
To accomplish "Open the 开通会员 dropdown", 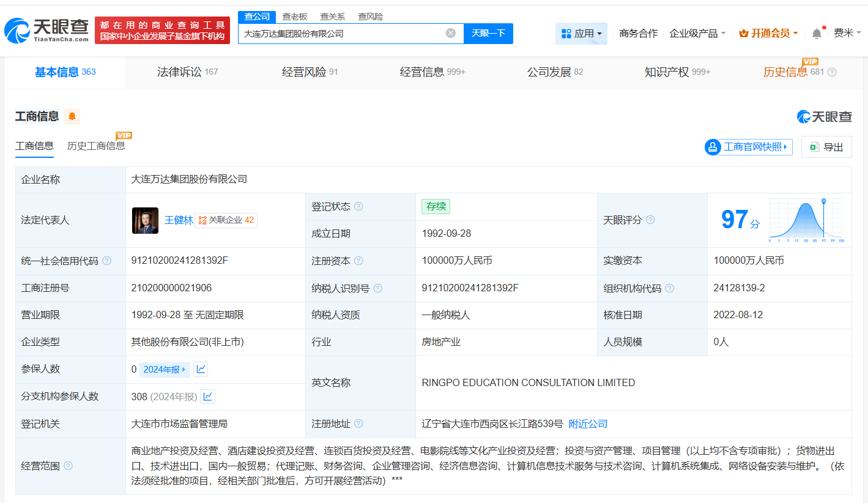I will tap(768, 33).
